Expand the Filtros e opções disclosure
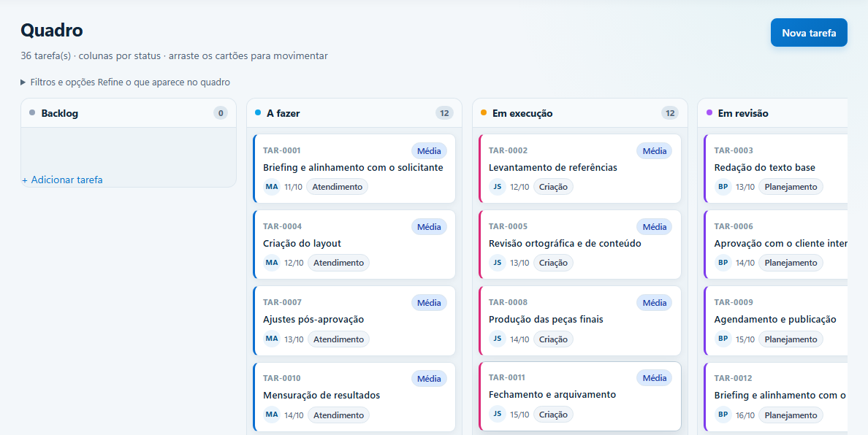 pyautogui.click(x=125, y=82)
